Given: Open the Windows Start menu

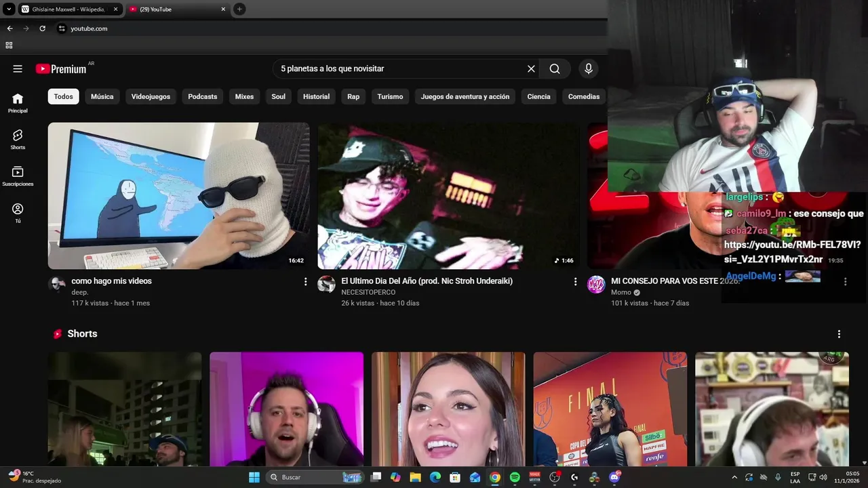Looking at the screenshot, I should tap(254, 477).
